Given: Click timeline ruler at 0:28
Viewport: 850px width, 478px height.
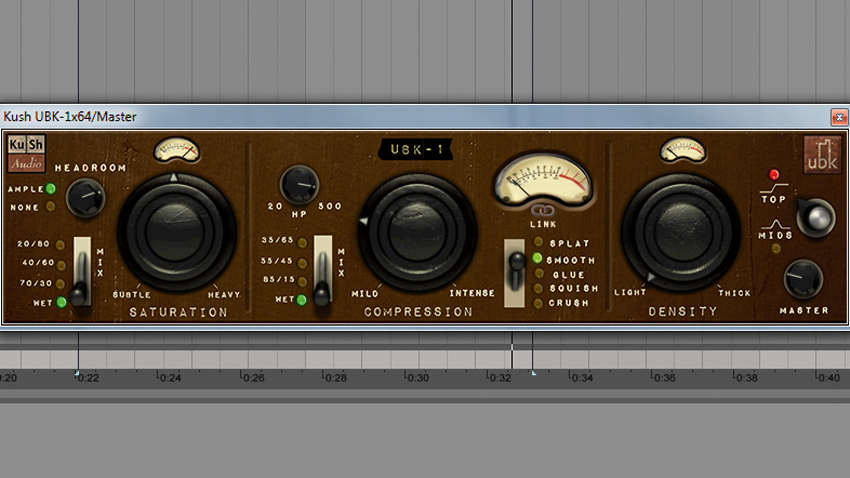Looking at the screenshot, I should (334, 377).
